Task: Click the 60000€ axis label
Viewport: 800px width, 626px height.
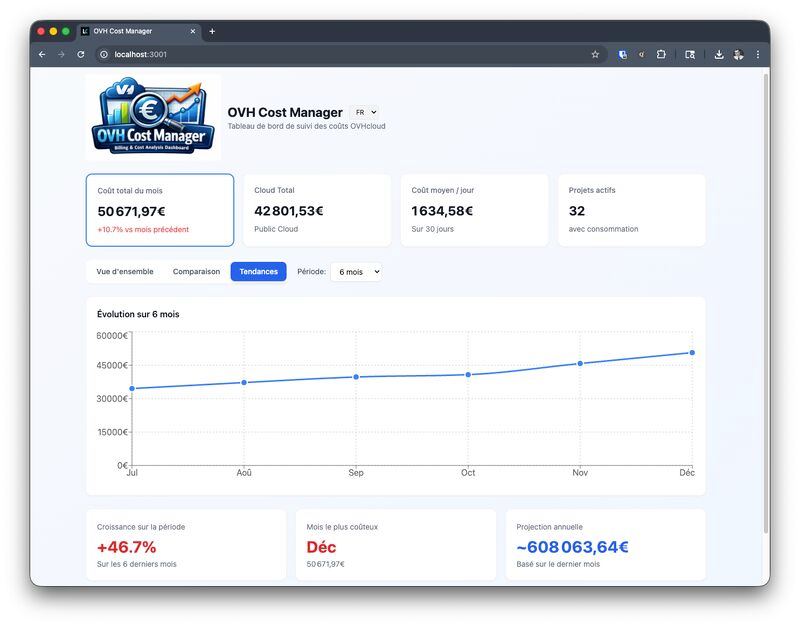Action: (x=112, y=335)
